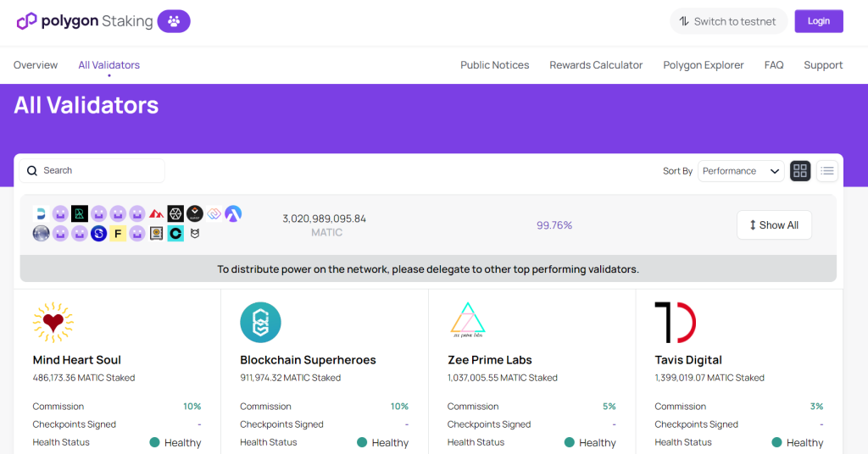Toggle the Switch to testnet button
The width and height of the screenshot is (868, 454).
click(727, 21)
